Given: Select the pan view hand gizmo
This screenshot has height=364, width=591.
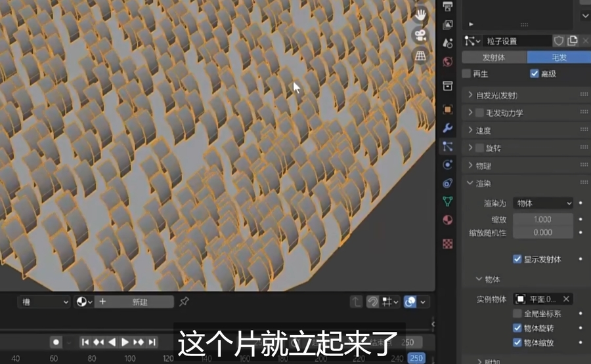Looking at the screenshot, I should (x=420, y=14).
